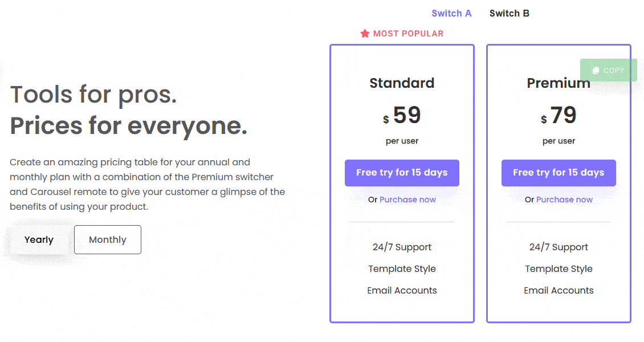
Task: Click the Premium plan title
Action: tap(559, 83)
